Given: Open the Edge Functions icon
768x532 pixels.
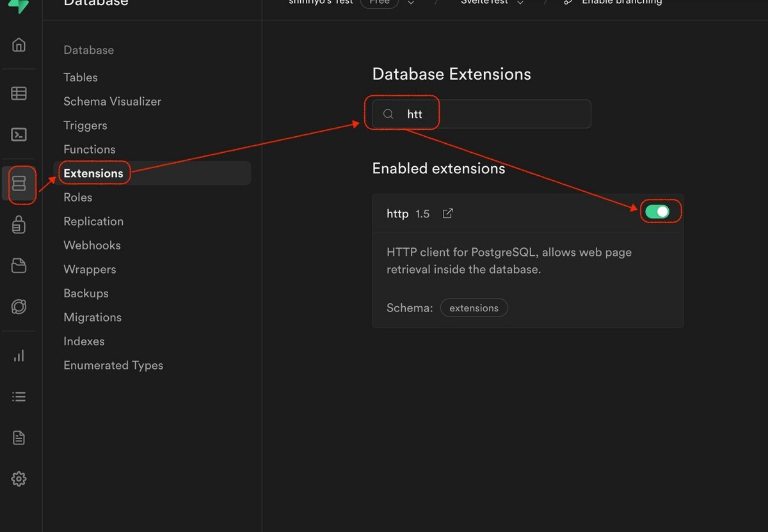Looking at the screenshot, I should point(19,307).
